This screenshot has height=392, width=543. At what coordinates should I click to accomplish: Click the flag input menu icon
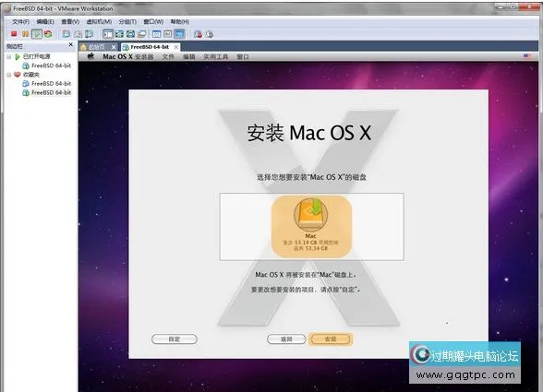click(527, 56)
